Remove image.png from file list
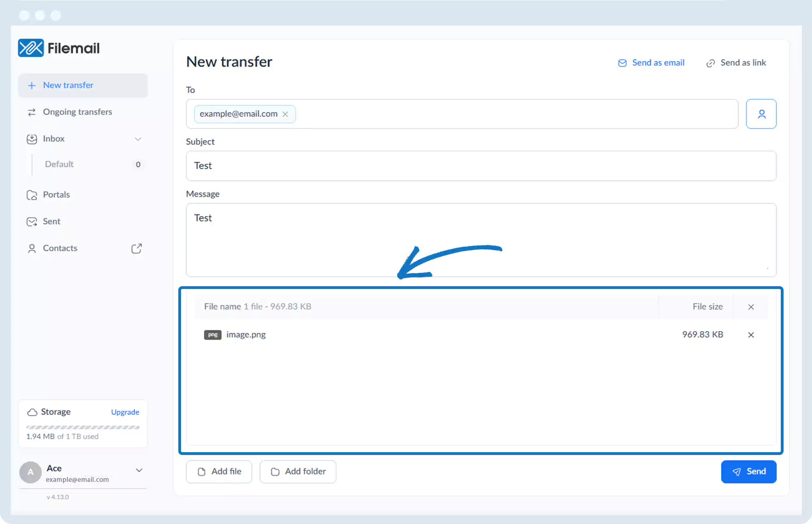812x524 pixels. [751, 335]
